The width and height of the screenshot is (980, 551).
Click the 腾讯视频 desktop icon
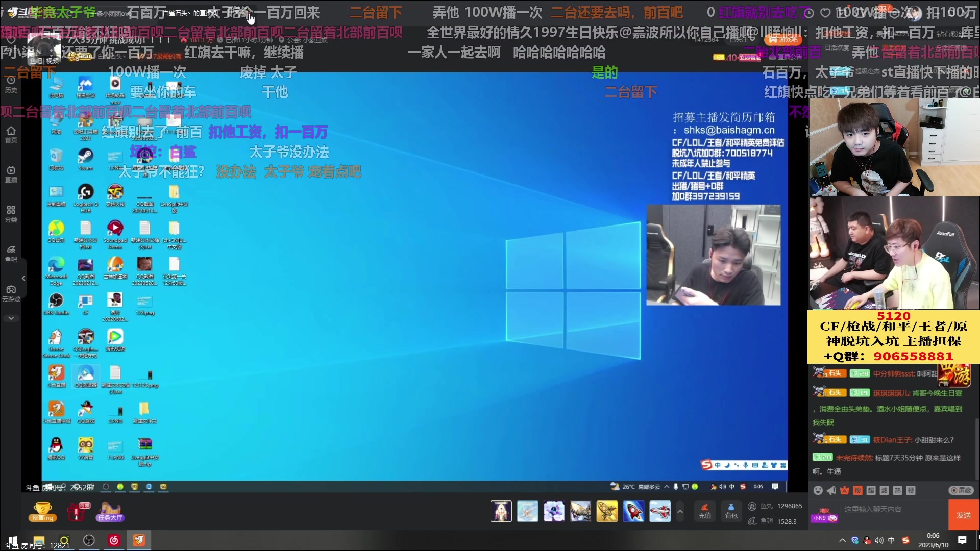pyautogui.click(x=115, y=340)
